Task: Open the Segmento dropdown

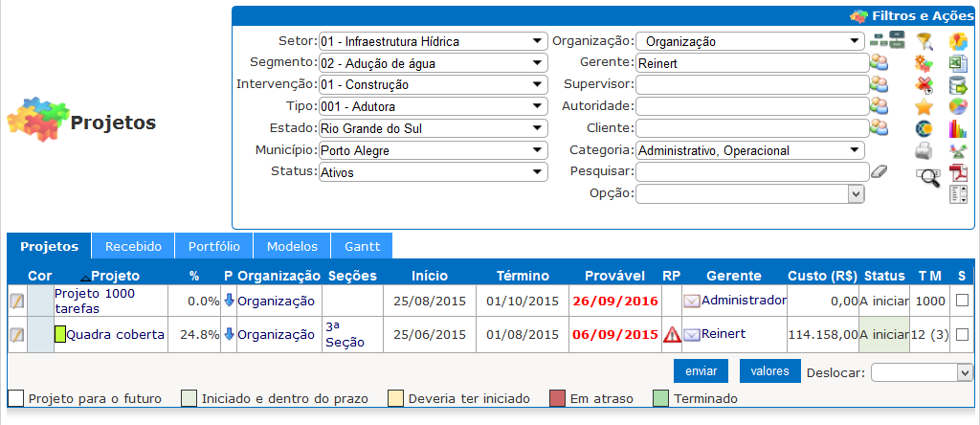Action: click(434, 63)
